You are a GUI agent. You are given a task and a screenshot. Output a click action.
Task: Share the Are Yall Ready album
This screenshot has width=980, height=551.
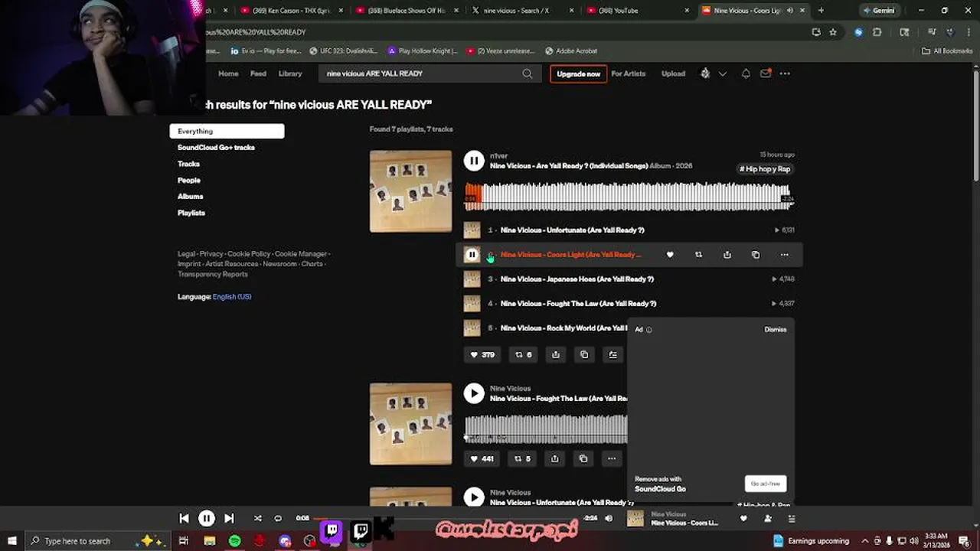point(556,354)
